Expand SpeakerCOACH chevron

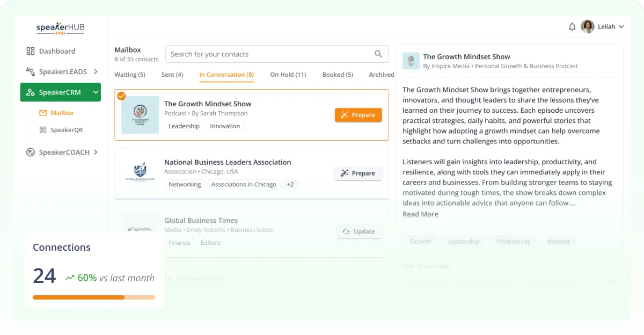[x=96, y=152]
